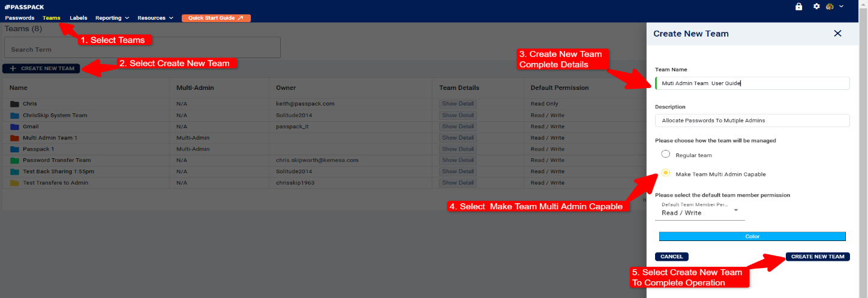Select Make Team Multi Admin Capable option
Screen dimensions: 868x298
point(665,173)
